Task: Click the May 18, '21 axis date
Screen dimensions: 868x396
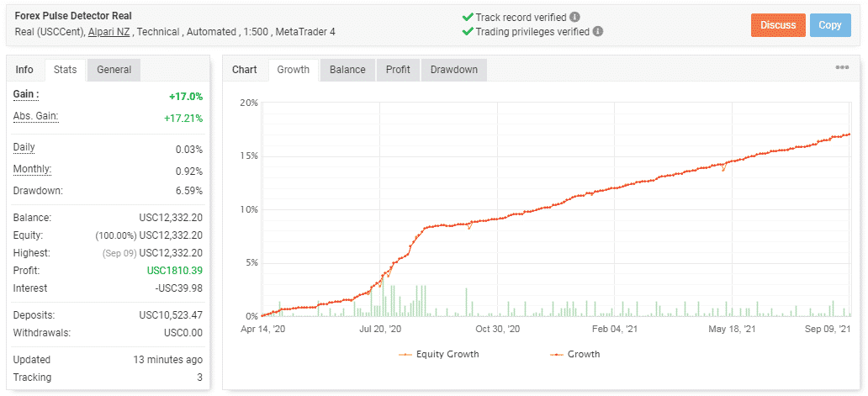Action: [733, 329]
